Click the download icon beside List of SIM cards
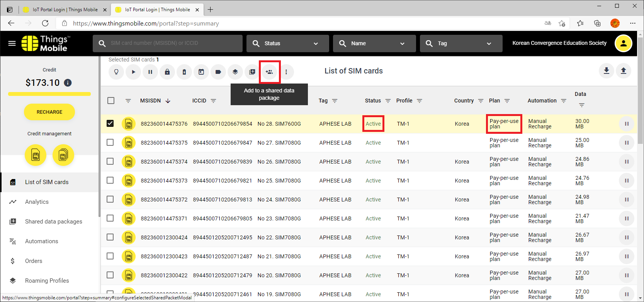 [x=607, y=71]
